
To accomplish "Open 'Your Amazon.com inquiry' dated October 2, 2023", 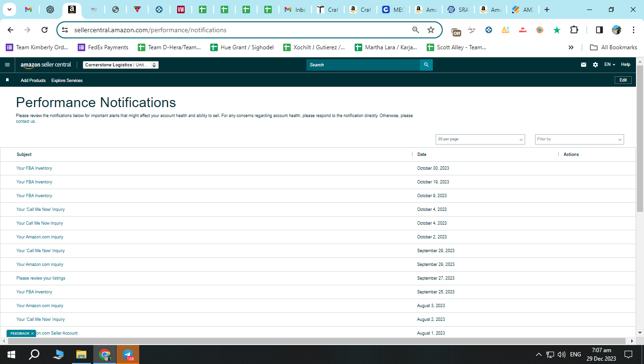I will (x=40, y=237).
